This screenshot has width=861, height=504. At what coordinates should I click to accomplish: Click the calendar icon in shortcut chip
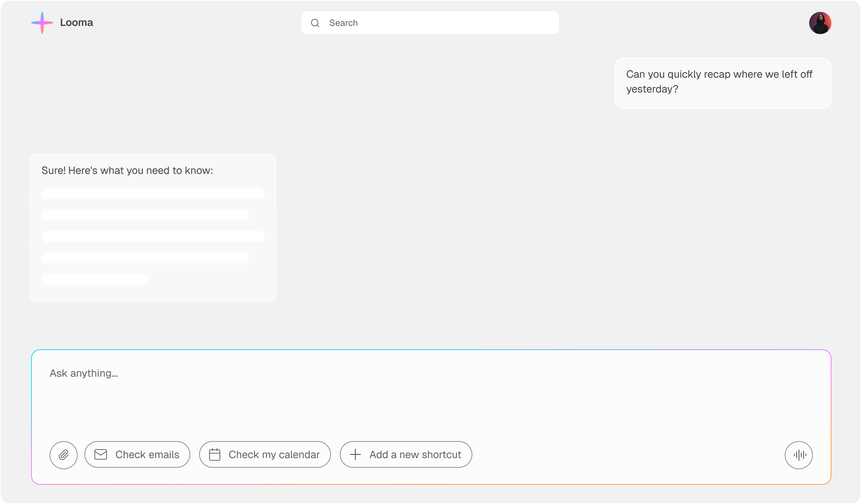coord(215,454)
